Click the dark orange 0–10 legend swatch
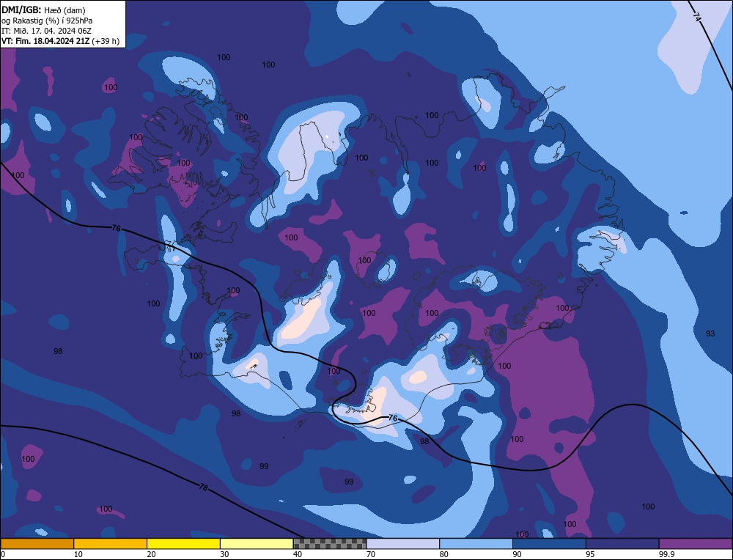 [37, 544]
